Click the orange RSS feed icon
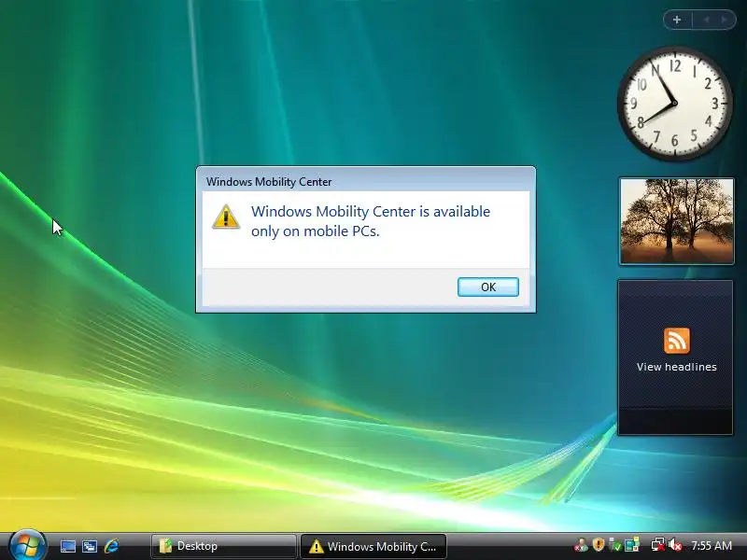Viewport: 747px width, 560px height. click(x=676, y=341)
